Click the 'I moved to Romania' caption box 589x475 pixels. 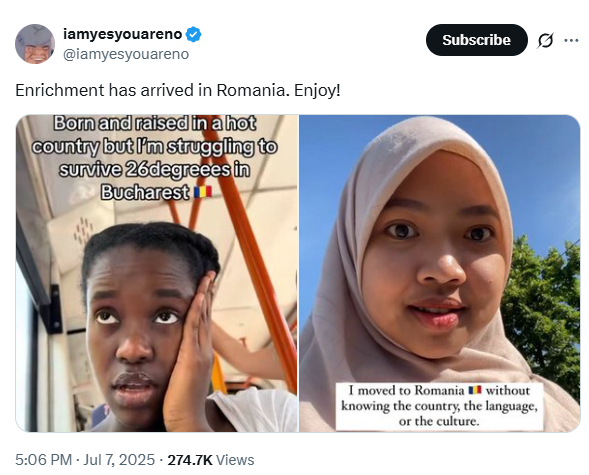point(439,406)
